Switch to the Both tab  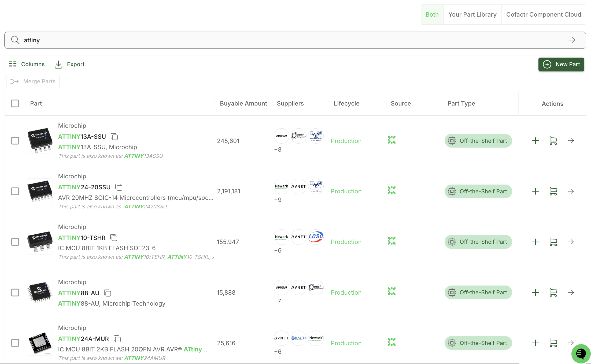432,14
